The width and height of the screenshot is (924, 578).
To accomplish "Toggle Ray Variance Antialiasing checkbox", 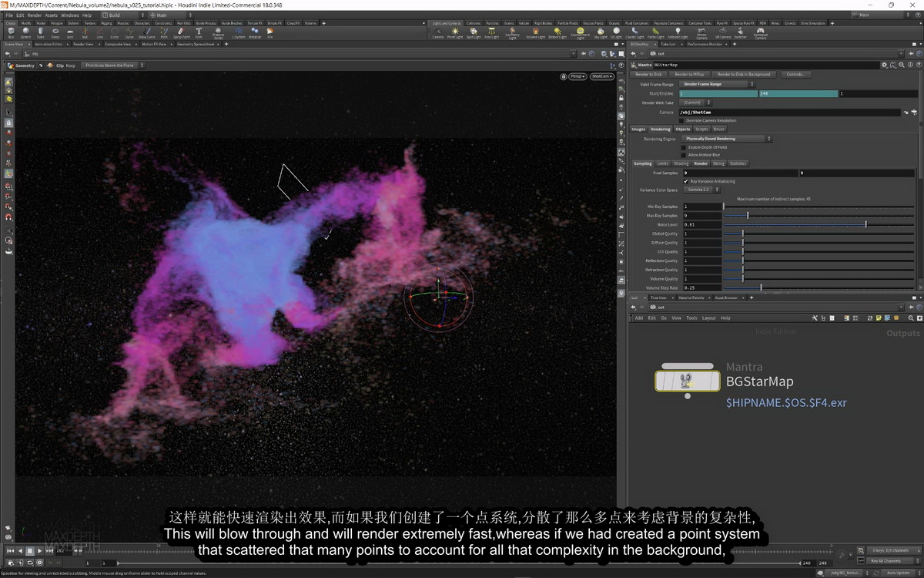I will pyautogui.click(x=686, y=181).
